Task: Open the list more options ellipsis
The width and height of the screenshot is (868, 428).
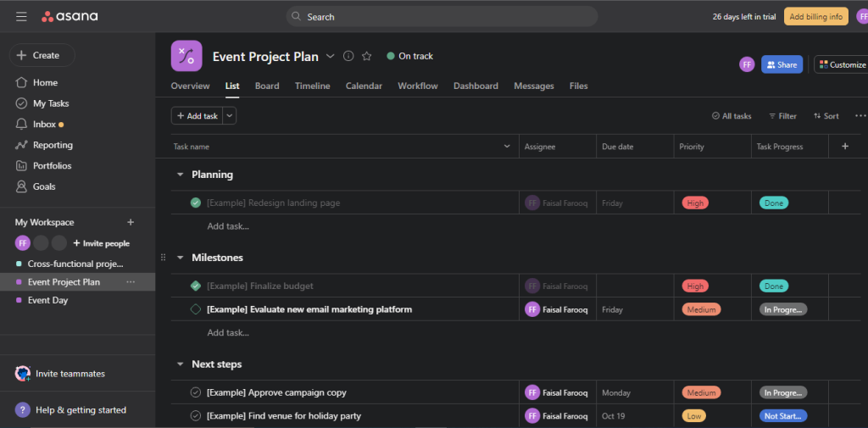Action: coord(860,116)
